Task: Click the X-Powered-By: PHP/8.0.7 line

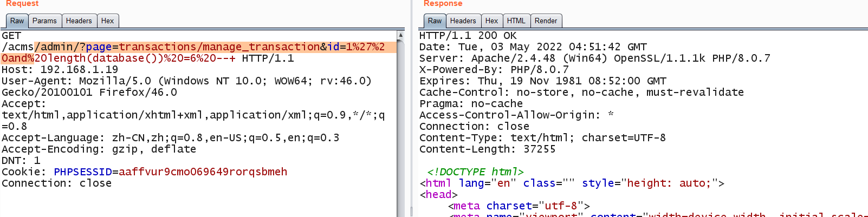Action: [494, 70]
